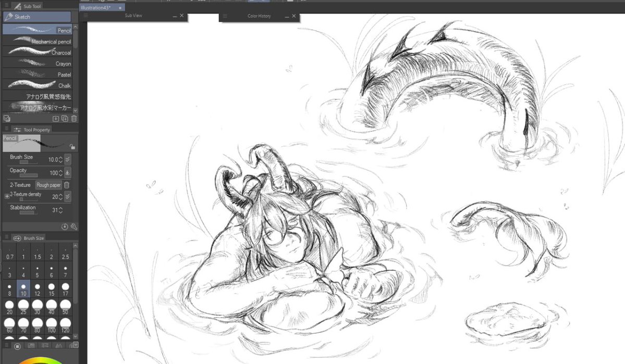625x364 pixels.
Task: Open Sub Tool Detail wrench icon
Action: click(x=73, y=227)
